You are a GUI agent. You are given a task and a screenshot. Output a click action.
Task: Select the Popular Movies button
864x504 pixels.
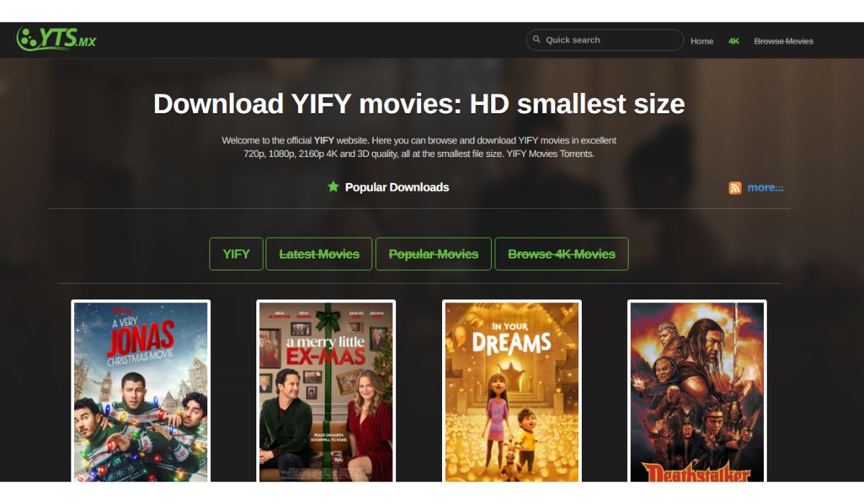(x=433, y=254)
